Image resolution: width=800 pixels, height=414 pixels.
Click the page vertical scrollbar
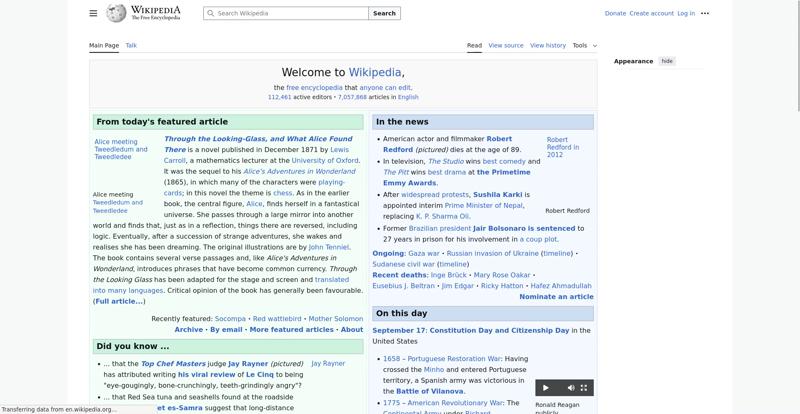coord(797,56)
